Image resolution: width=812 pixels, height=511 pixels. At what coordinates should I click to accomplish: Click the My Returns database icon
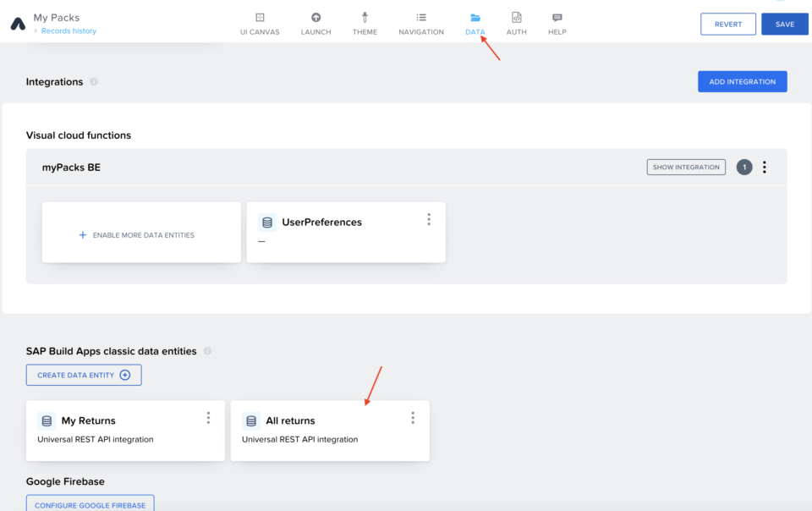coord(47,421)
